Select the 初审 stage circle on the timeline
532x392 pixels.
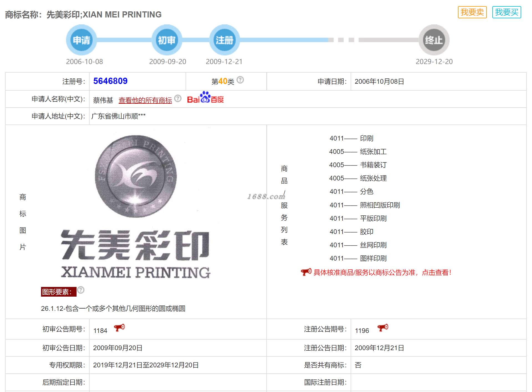(167, 40)
